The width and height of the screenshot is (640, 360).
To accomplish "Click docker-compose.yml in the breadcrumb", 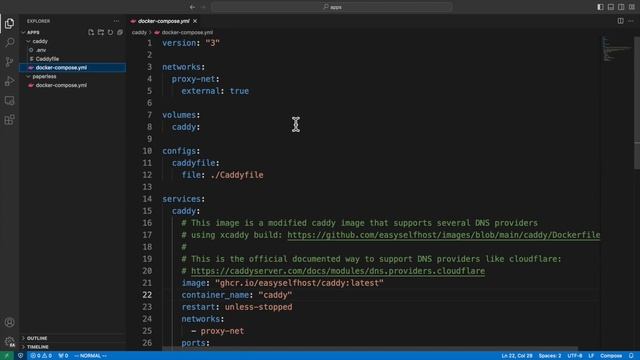I will pyautogui.click(x=187, y=32).
